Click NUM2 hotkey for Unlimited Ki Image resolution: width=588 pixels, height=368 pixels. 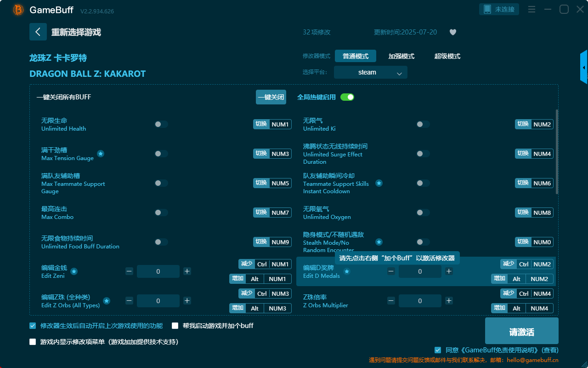542,124
